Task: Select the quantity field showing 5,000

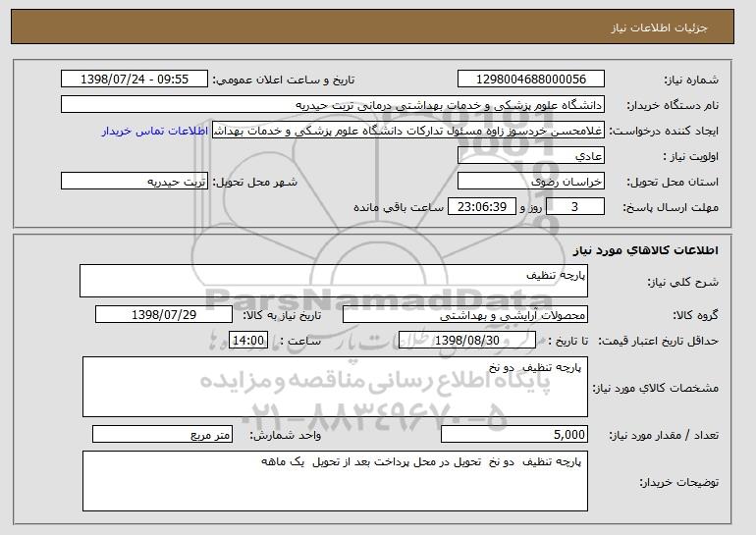Action: 514,434
